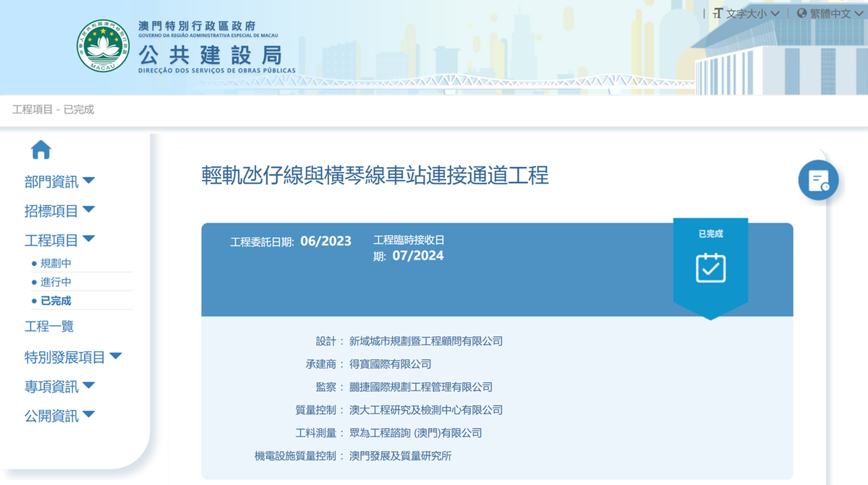This screenshot has height=485, width=868.
Task: Click the 工程項目 - 已完成 breadcrumb
Action: (54, 110)
